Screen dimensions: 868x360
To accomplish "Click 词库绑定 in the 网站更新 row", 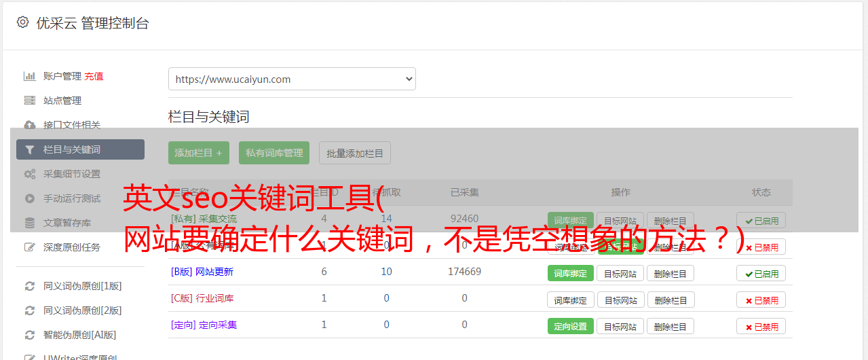I will tap(571, 273).
